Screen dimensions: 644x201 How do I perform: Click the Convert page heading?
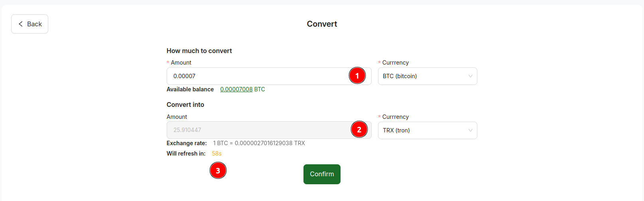coord(322,24)
